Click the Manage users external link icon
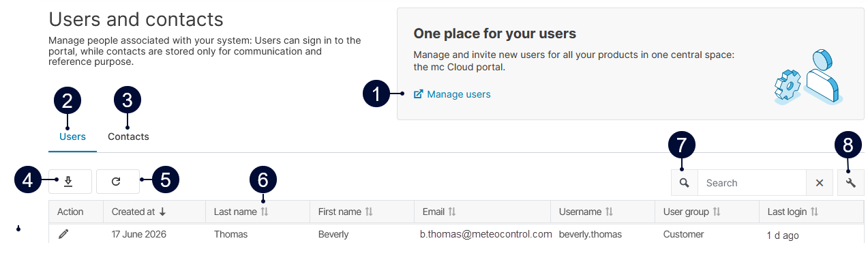Viewport: 868px width, 258px height. pos(419,94)
